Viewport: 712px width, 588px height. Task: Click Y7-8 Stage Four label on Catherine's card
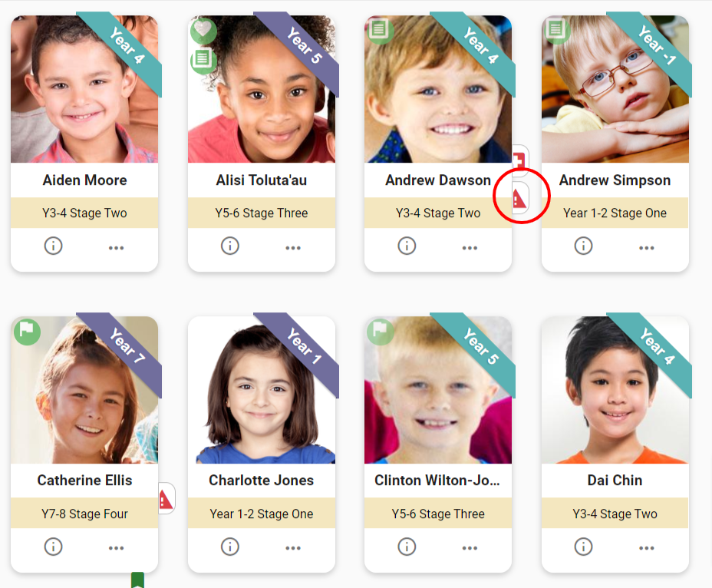[x=84, y=514]
